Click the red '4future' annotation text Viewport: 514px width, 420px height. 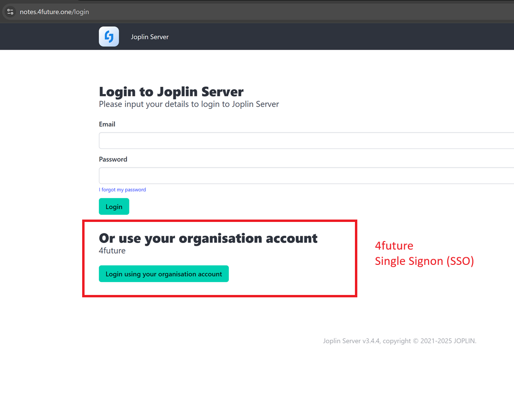tap(394, 246)
